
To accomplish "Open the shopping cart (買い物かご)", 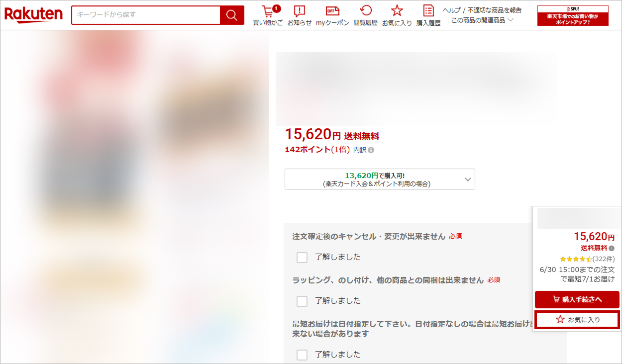I will [x=268, y=16].
